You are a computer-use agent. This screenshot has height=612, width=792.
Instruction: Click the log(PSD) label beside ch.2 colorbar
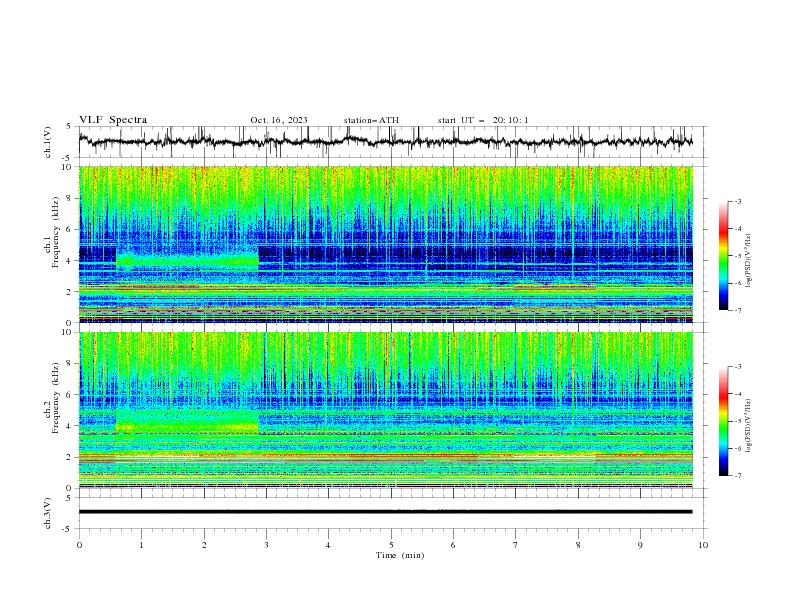(748, 425)
